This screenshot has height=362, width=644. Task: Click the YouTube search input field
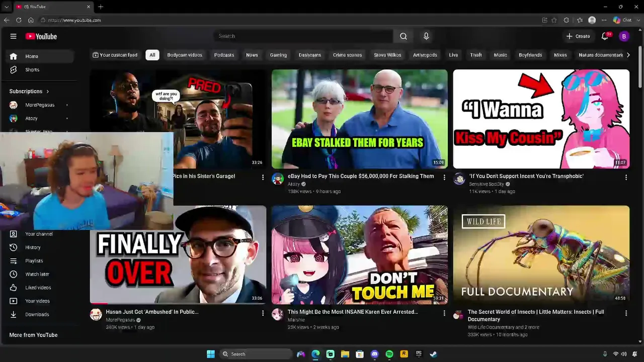pyautogui.click(x=303, y=36)
